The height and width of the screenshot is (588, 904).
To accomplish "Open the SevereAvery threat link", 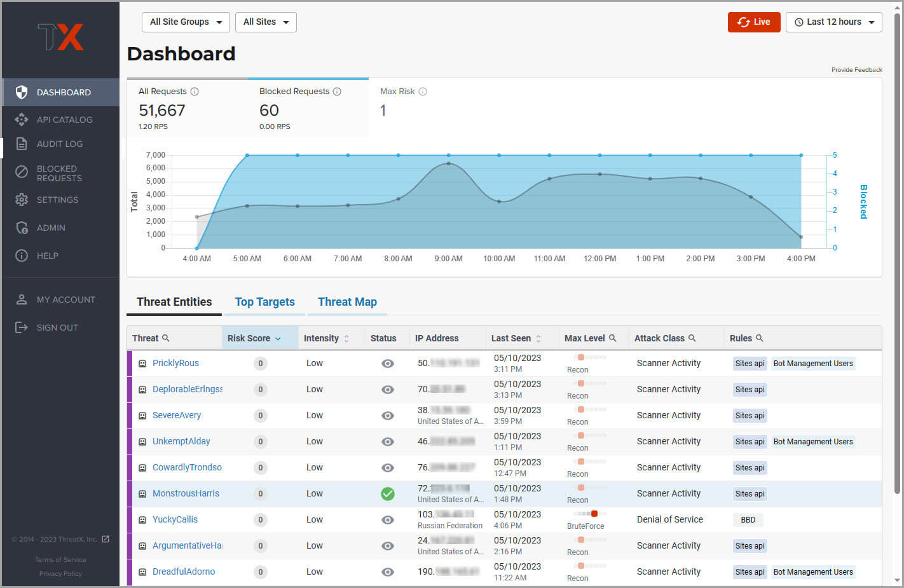I will click(177, 415).
